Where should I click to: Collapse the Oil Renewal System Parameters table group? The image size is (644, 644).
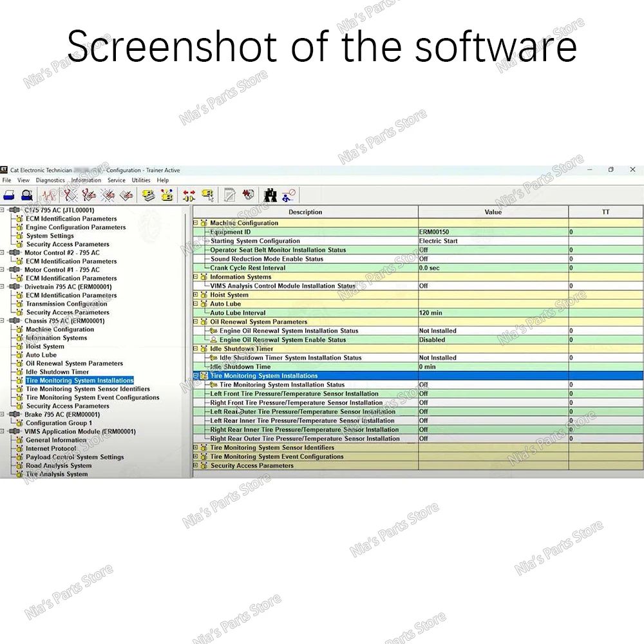tap(196, 321)
